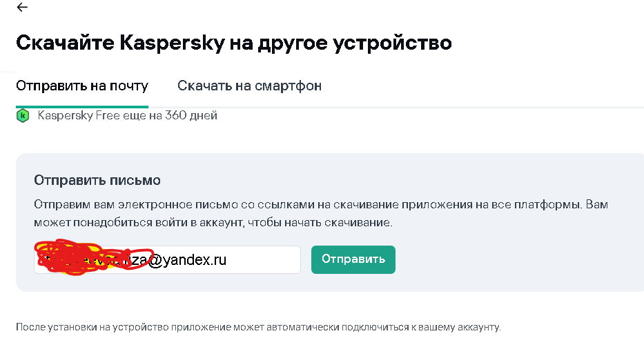Click the description line starting "Отправим вам электронное письмо"

click(x=321, y=206)
